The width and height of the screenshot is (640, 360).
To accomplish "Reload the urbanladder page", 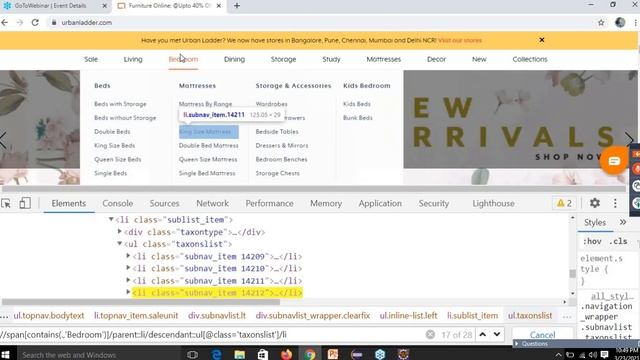I will point(36,22).
